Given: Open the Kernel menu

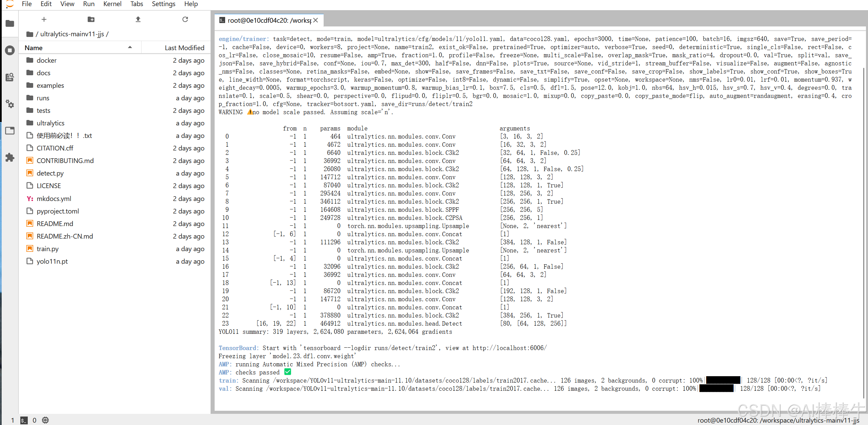Looking at the screenshot, I should pos(112,4).
